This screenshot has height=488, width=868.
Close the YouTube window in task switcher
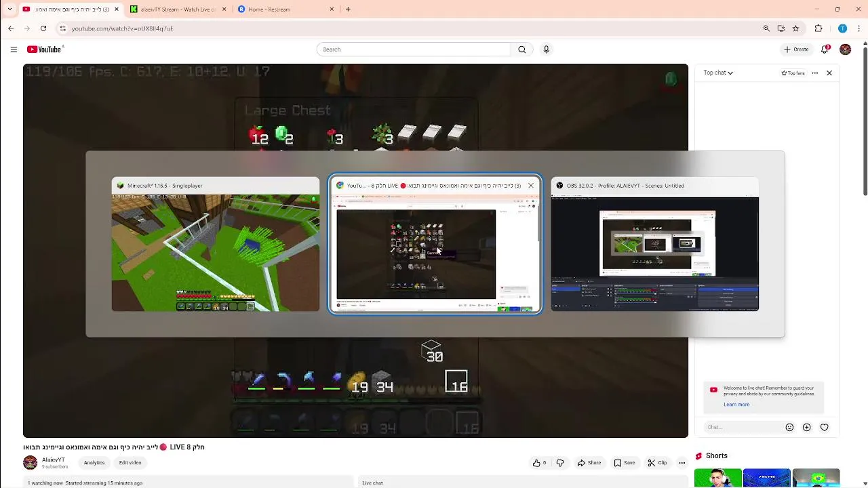pos(531,185)
